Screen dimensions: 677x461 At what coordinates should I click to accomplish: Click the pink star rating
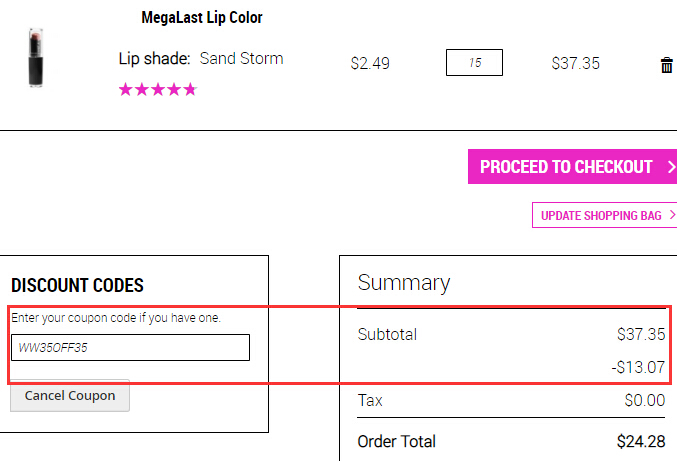point(158,89)
